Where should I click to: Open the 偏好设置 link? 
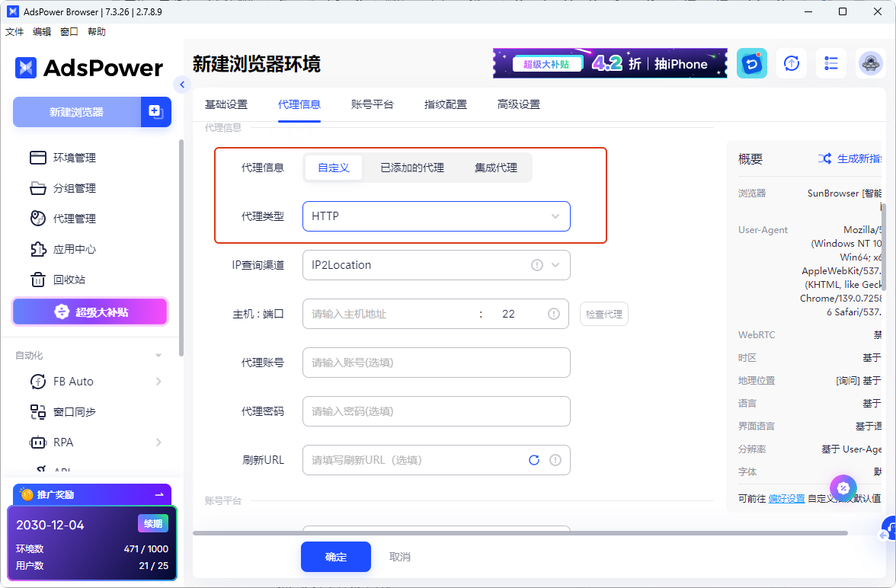coord(786,498)
